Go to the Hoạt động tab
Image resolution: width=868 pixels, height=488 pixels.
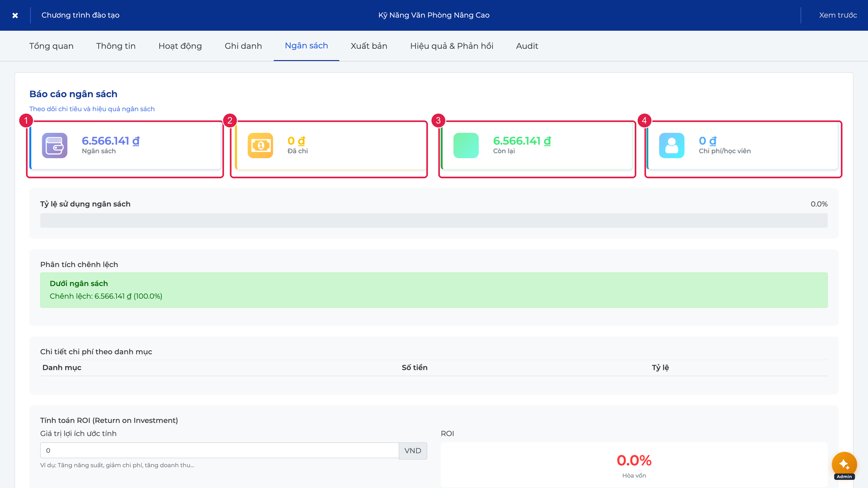click(x=180, y=46)
